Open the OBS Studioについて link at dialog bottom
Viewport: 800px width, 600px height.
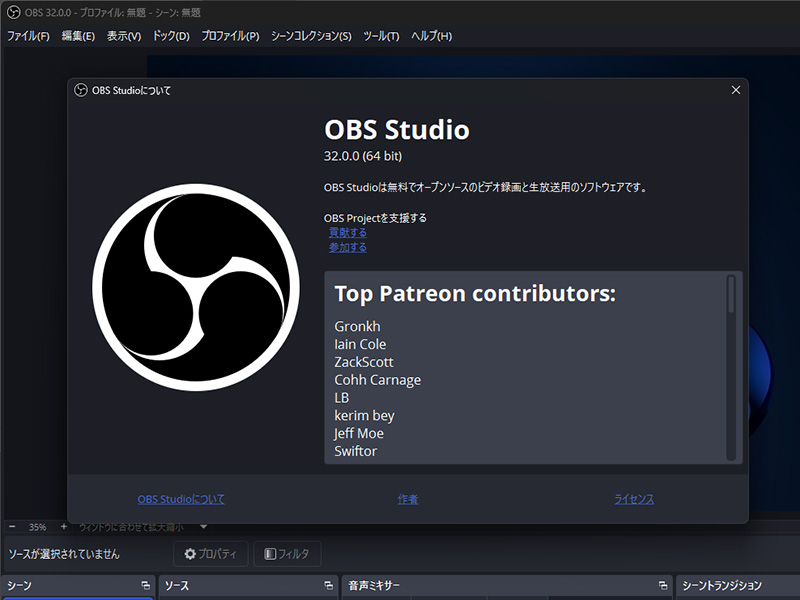coord(181,499)
